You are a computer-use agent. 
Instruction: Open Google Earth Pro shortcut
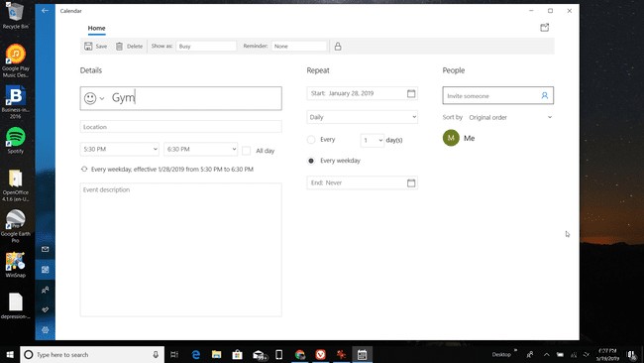pyautogui.click(x=16, y=226)
